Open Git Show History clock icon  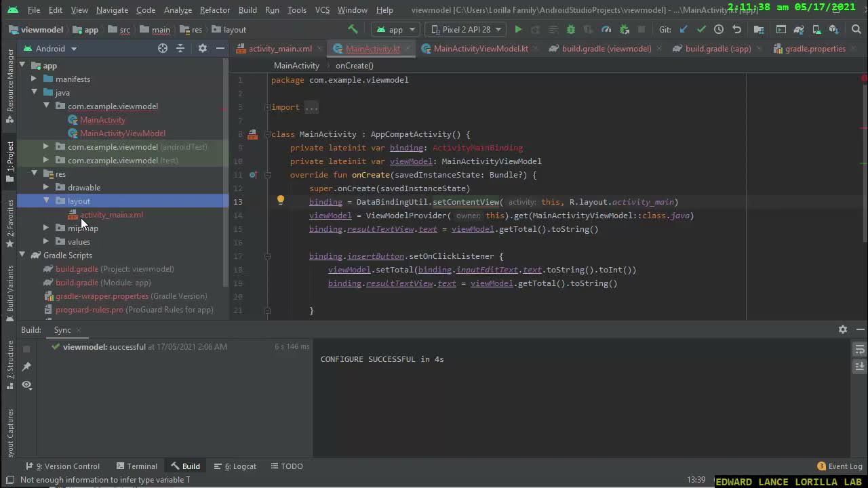point(719,29)
